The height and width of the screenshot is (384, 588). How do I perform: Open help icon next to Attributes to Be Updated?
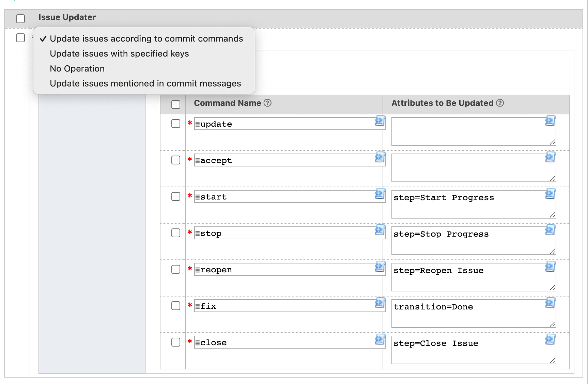coord(500,103)
